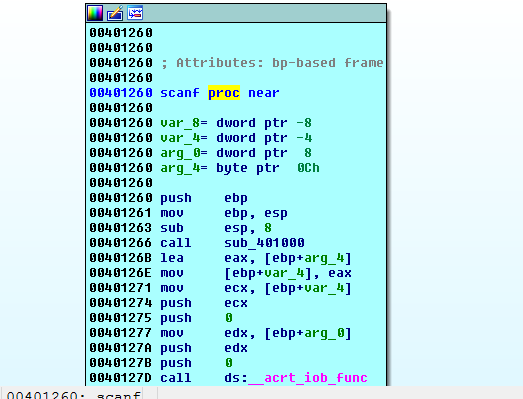Screen dimensions: 523x399
Task: Click 'sub_401000' call target
Action: [264, 243]
